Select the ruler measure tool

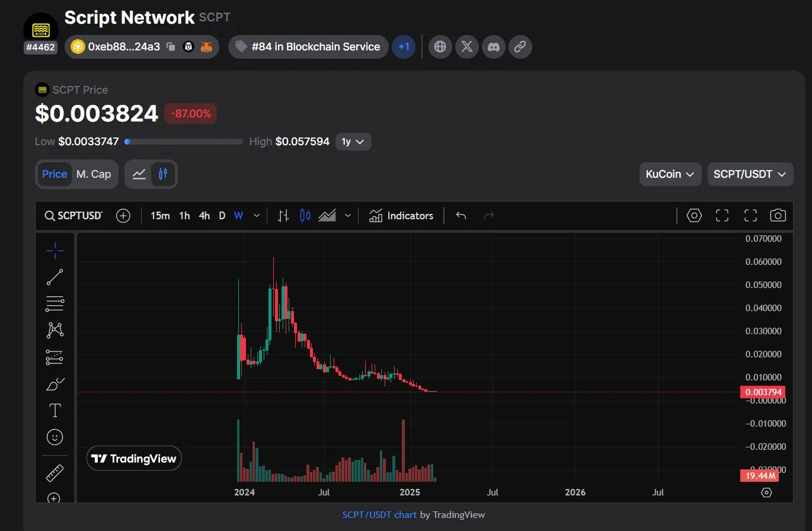tap(55, 473)
